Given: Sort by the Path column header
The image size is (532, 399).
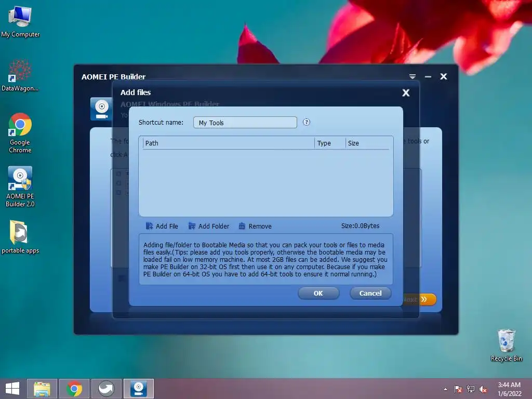Looking at the screenshot, I should (x=228, y=143).
